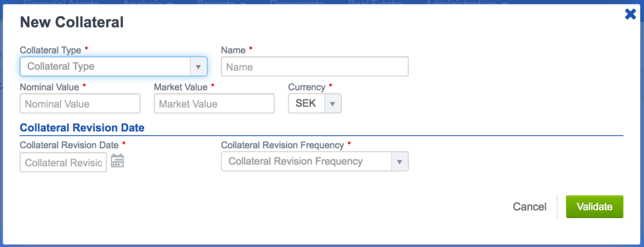Open the Currency dropdown arrow

coord(333,104)
